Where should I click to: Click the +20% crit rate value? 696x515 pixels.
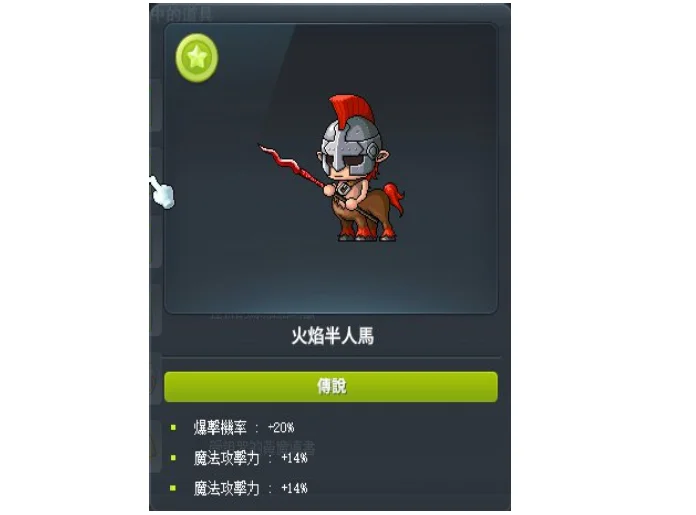point(281,428)
